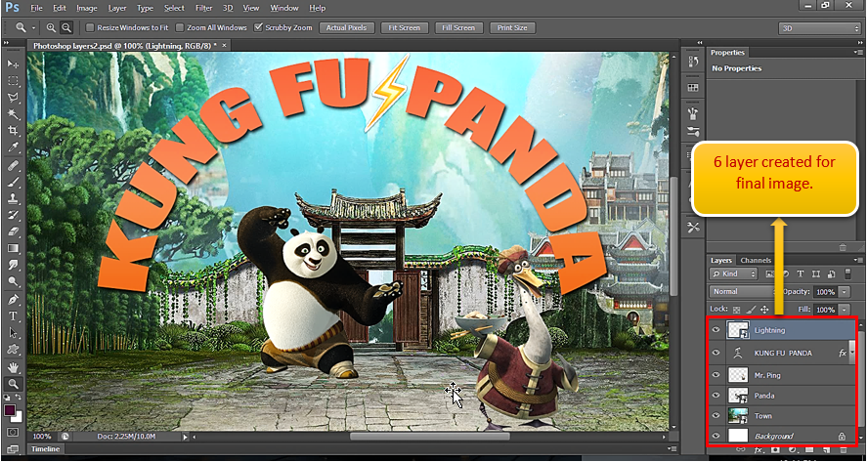Screen dimensions: 868x462
Task: Click the Fill Screen button
Action: tap(458, 27)
